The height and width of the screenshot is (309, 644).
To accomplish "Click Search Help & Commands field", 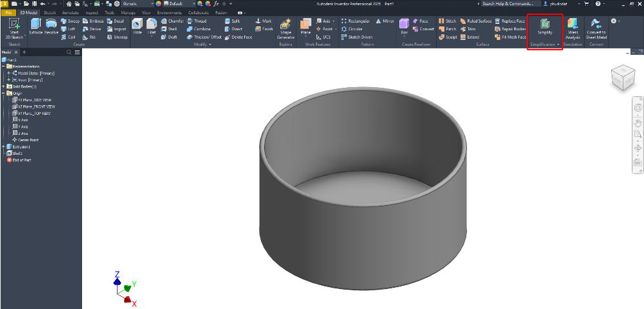I will click(512, 3).
